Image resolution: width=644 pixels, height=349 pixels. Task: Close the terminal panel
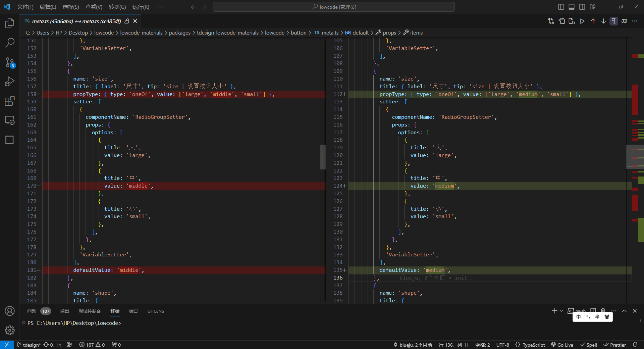[635, 311]
